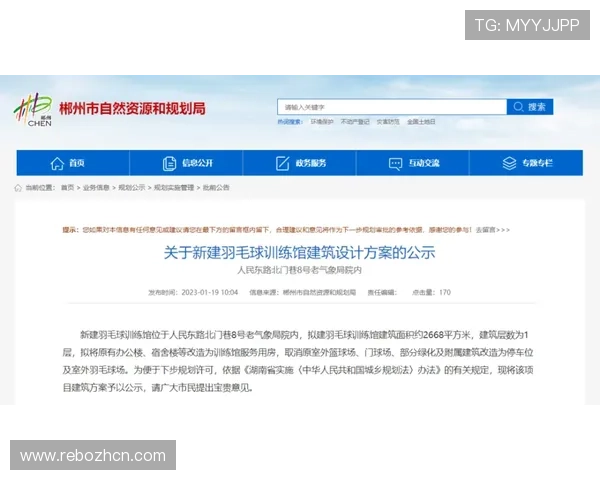600x480 pixels.
Task: Click the edit-pencil icon beside 政务服务
Action: (x=282, y=163)
